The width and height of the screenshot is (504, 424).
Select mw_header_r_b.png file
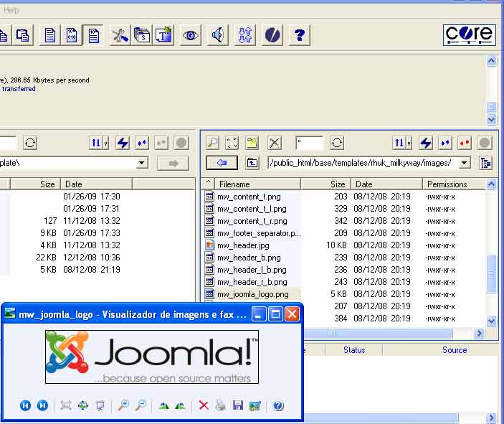(x=252, y=282)
